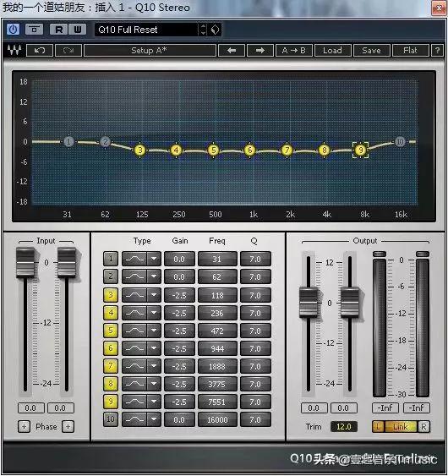Open help with the question mark button
Image resolution: width=448 pixels, height=476 pixels.
tap(437, 51)
